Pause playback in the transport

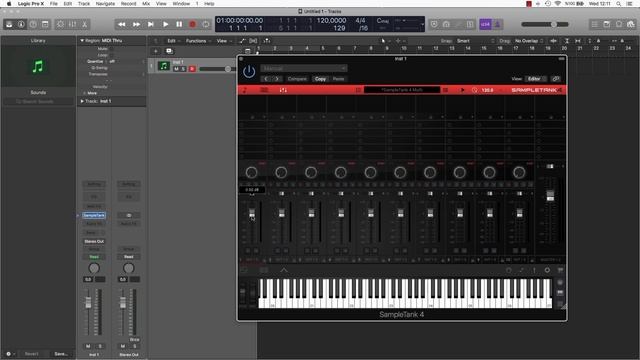coord(179,24)
